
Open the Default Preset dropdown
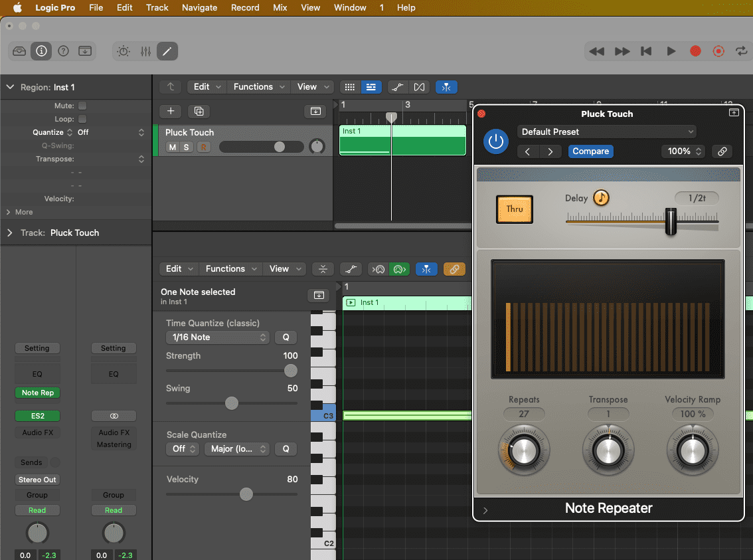tap(607, 132)
